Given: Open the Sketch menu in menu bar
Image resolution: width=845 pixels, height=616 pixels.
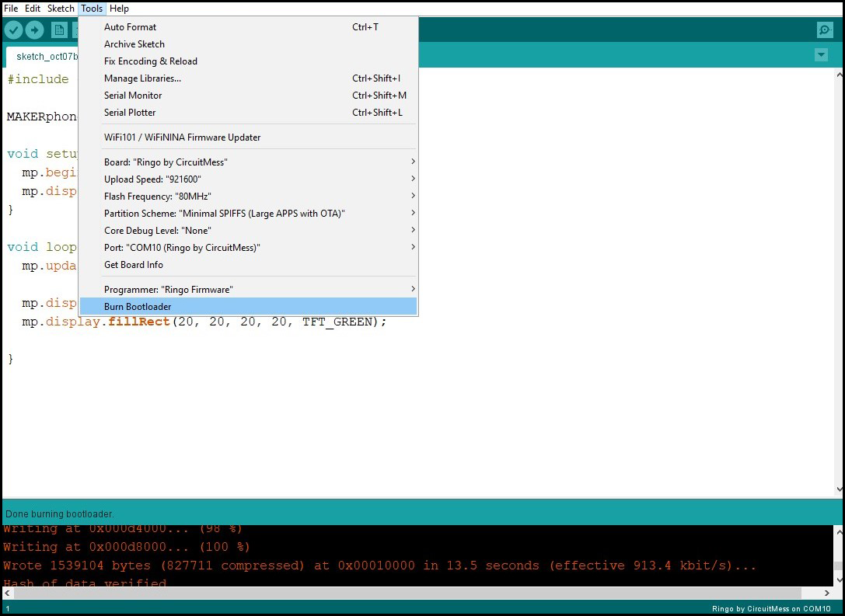Looking at the screenshot, I should 61,9.
